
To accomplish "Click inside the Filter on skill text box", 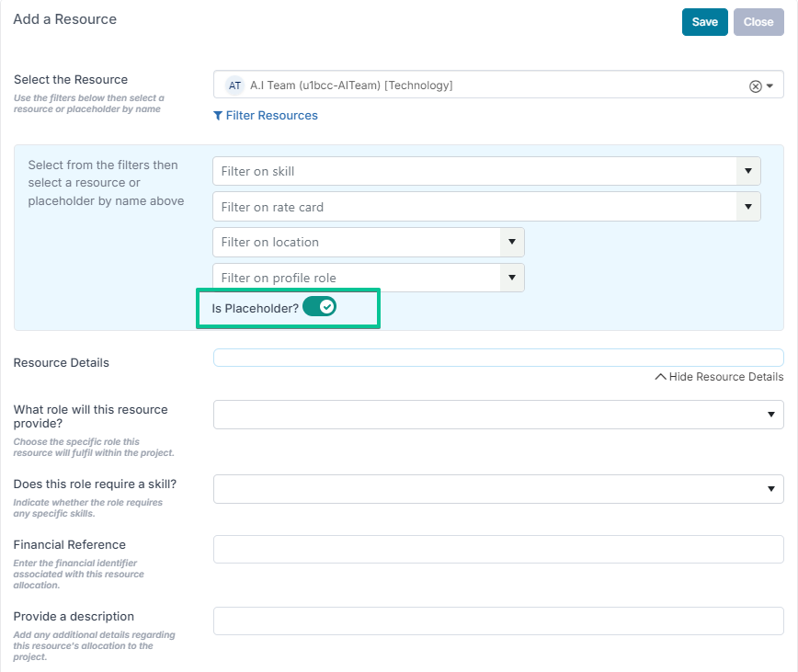I will [474, 171].
